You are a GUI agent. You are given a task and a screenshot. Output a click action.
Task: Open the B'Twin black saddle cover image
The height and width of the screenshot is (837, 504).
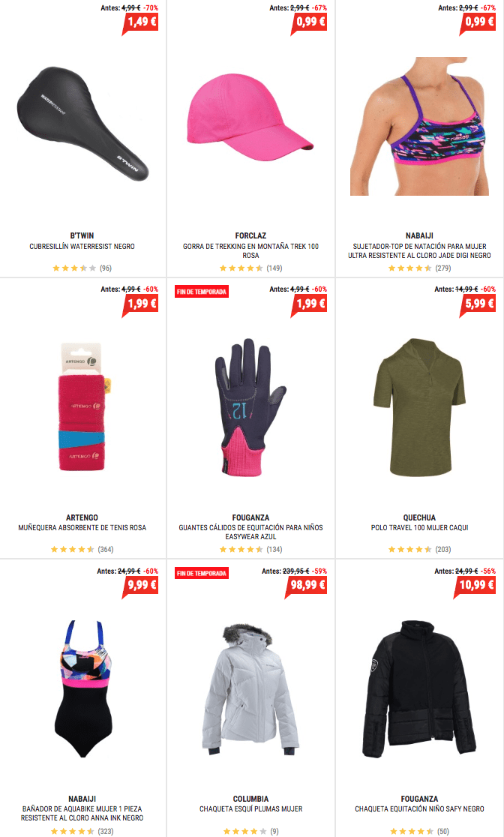[82, 124]
